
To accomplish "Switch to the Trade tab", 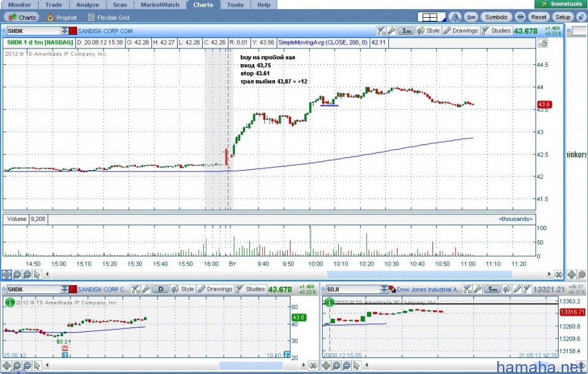I will [54, 5].
